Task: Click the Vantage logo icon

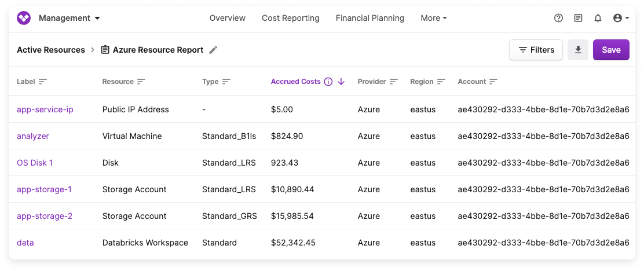Action: click(x=24, y=18)
